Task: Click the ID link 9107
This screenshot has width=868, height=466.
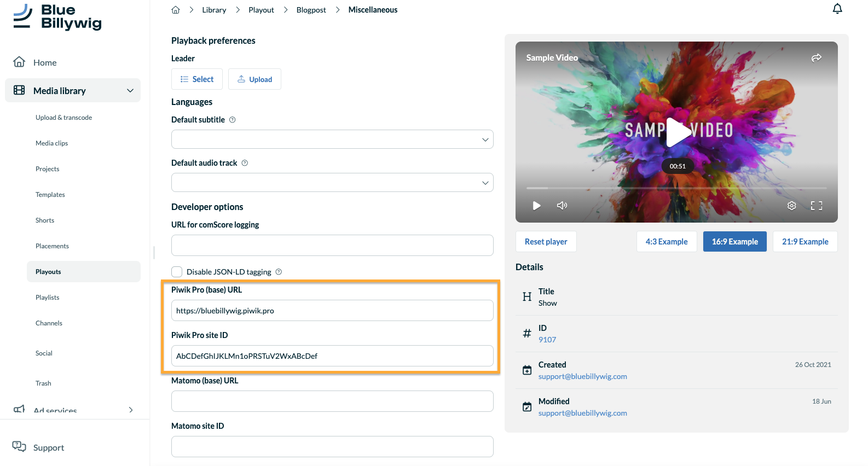Action: coord(547,340)
